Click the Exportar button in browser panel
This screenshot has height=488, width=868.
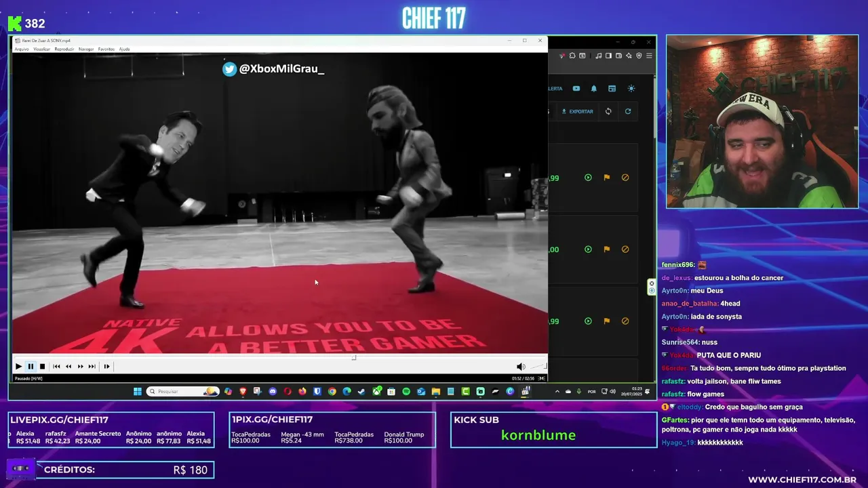click(578, 112)
